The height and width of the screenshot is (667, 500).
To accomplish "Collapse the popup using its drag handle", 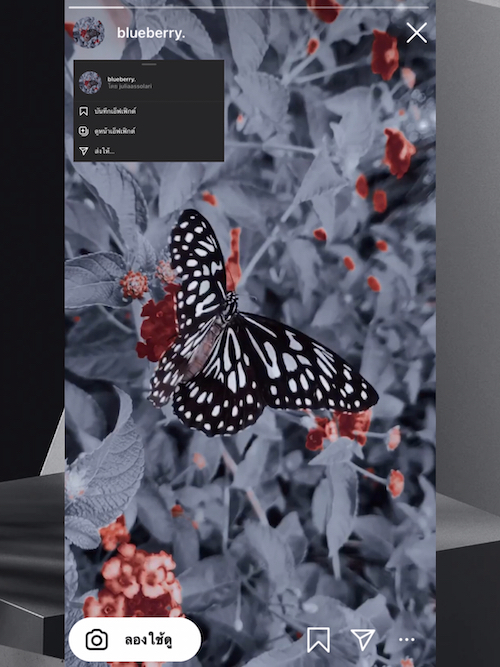I will click(149, 64).
